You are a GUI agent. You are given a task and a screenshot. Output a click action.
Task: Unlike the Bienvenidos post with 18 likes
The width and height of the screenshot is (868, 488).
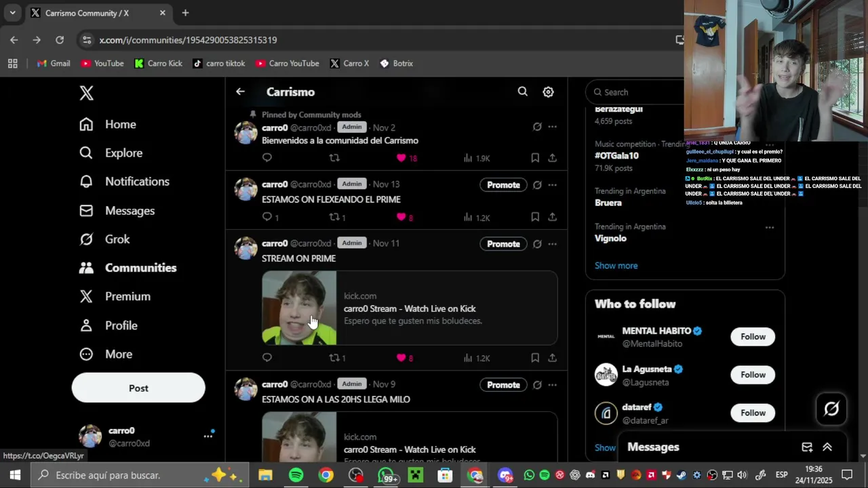pos(406,158)
